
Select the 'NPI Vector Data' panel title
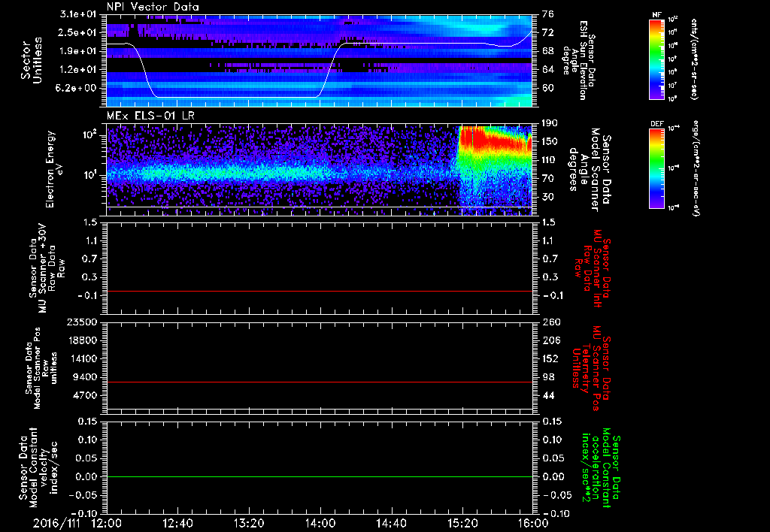(x=153, y=7)
